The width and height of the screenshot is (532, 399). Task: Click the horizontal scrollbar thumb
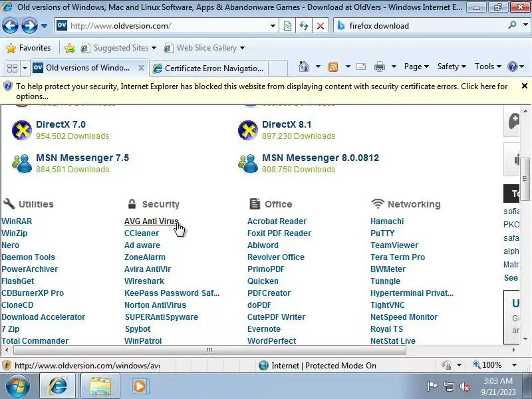pyautogui.click(x=209, y=350)
